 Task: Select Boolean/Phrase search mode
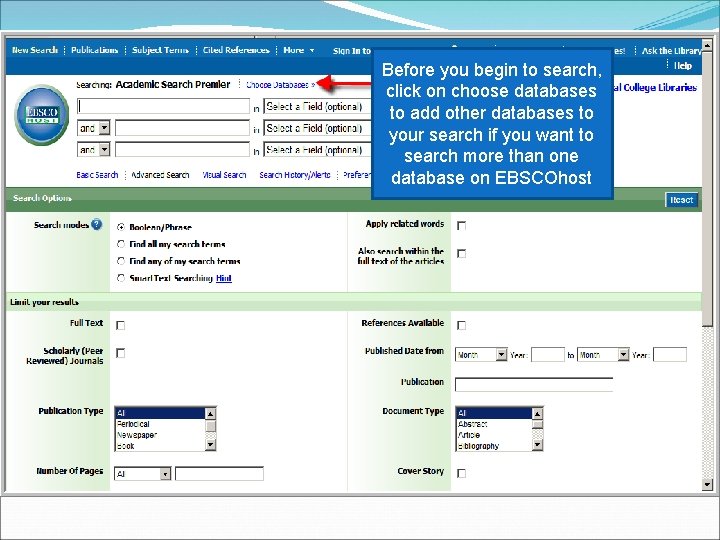point(121,227)
